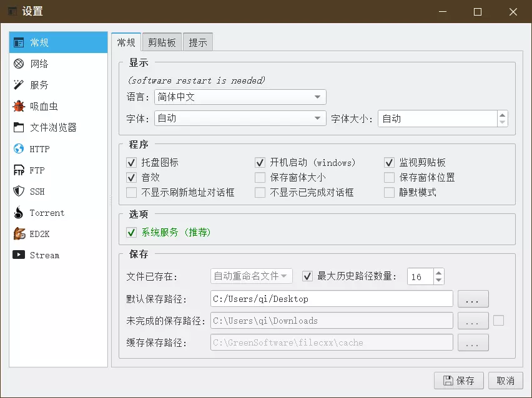
Task: Click the 吸血虫 bug icon
Action: tap(19, 106)
